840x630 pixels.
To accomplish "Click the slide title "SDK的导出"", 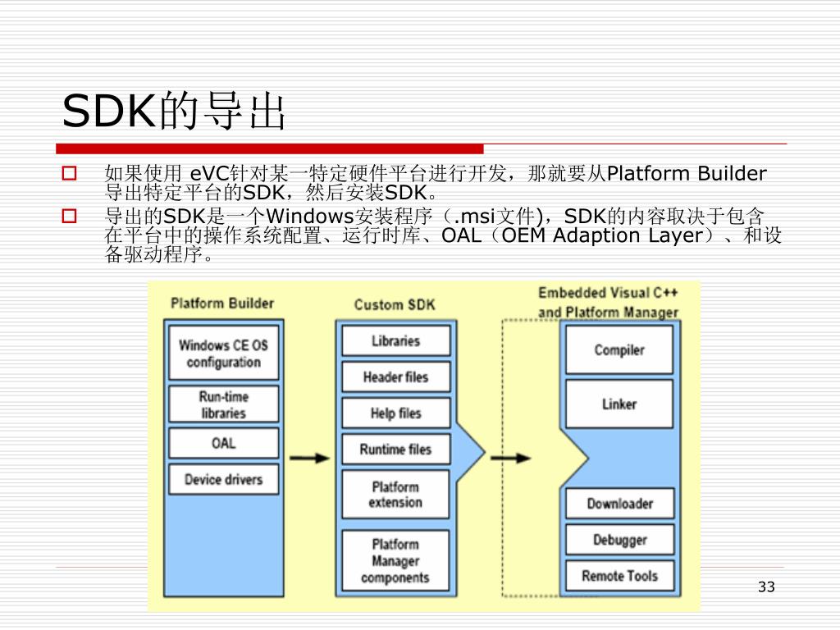I will (x=173, y=111).
